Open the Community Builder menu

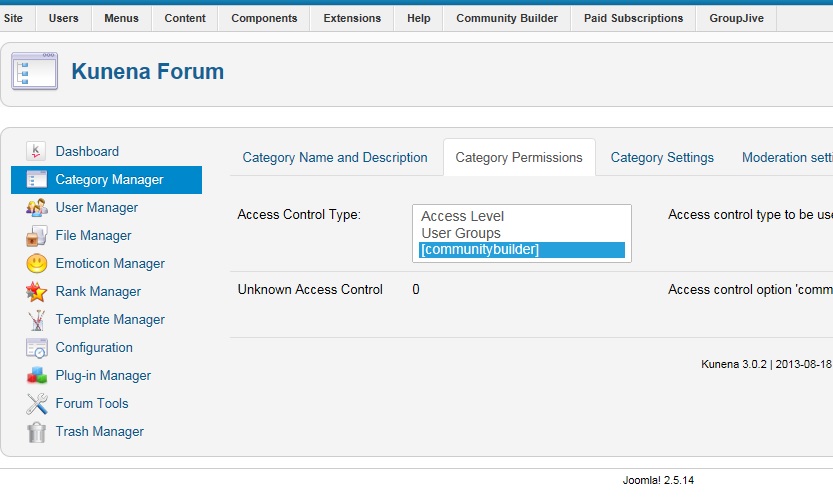pyautogui.click(x=507, y=18)
